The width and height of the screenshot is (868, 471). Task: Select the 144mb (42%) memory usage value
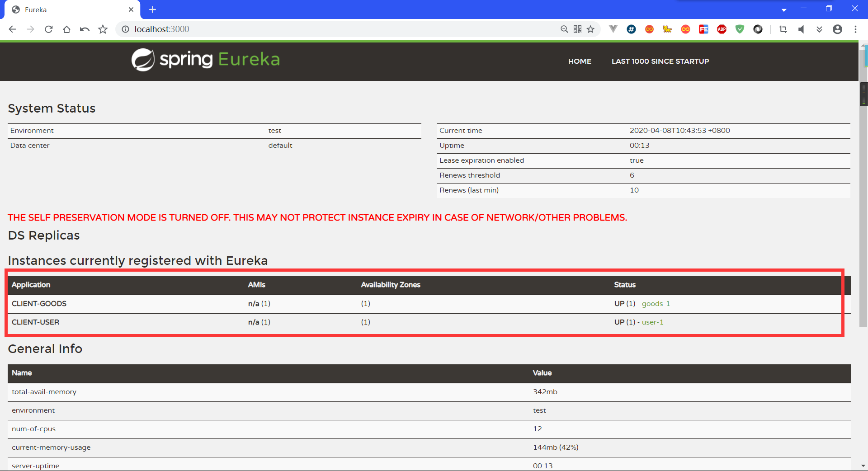click(x=556, y=447)
